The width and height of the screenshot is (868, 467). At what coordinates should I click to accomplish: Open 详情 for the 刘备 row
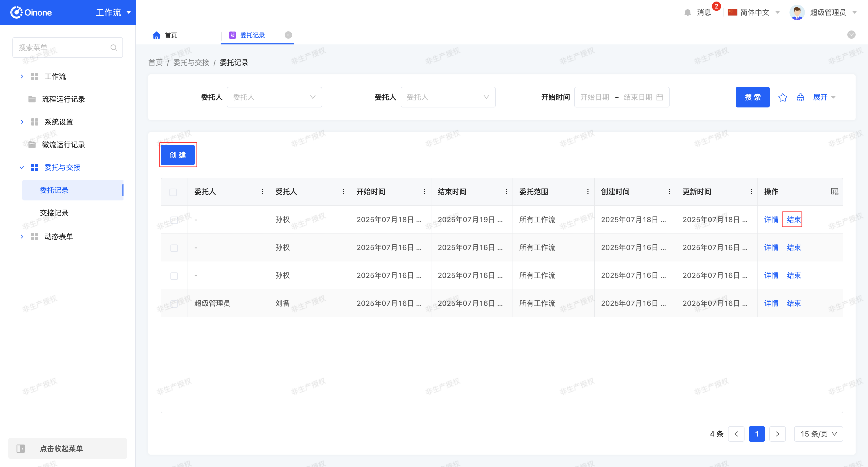pyautogui.click(x=771, y=303)
